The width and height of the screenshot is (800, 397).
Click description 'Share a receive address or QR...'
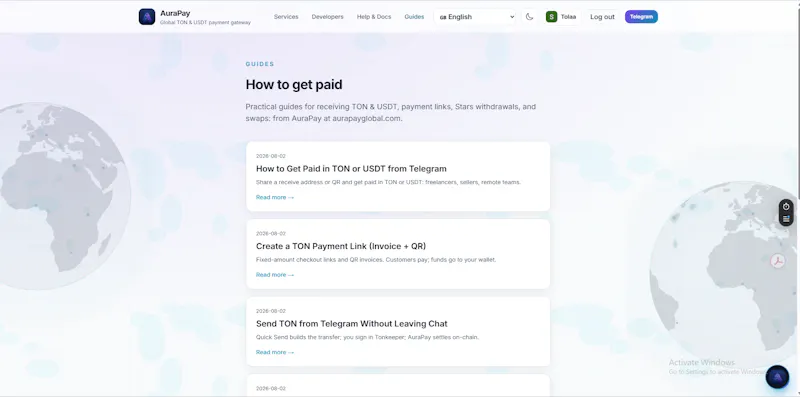tap(388, 182)
